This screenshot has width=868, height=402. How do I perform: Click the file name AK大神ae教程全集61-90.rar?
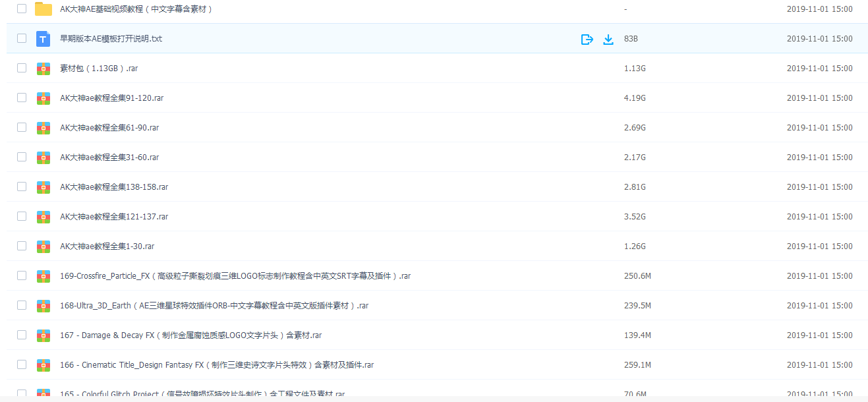click(x=109, y=128)
